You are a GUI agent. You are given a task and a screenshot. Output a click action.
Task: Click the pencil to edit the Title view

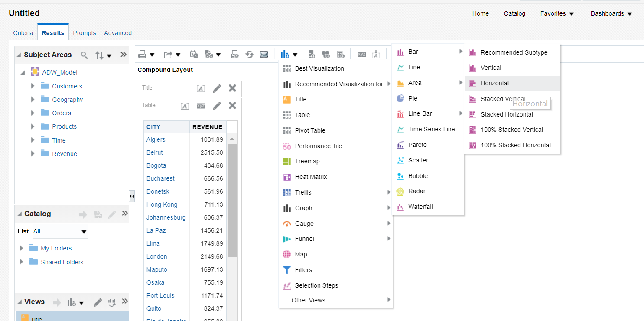click(x=217, y=88)
